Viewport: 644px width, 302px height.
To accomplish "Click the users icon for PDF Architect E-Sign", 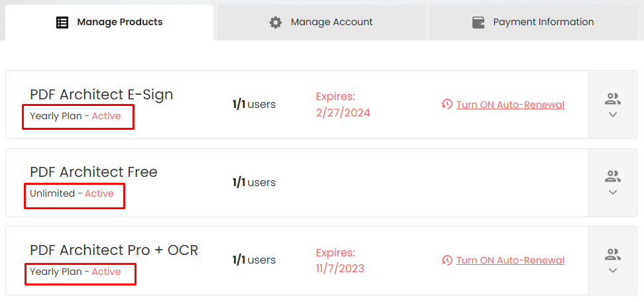I will (613, 99).
